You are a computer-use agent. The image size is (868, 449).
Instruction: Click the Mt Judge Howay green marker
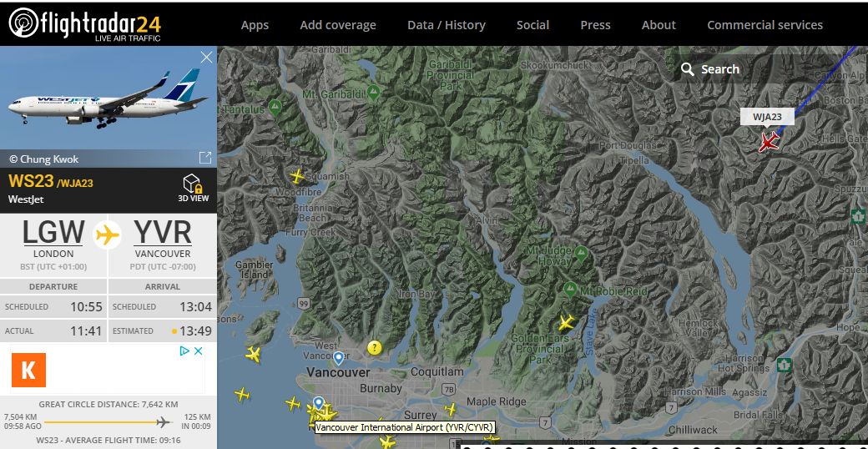click(581, 254)
